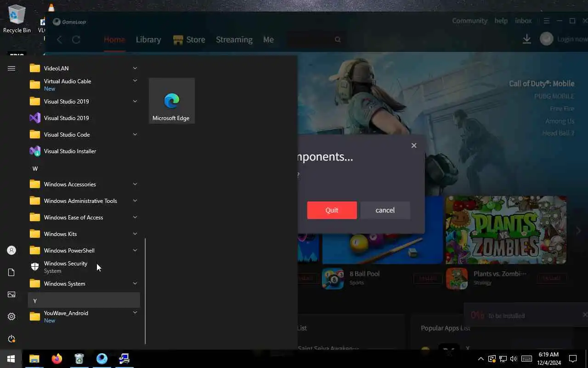Image resolution: width=588 pixels, height=368 pixels.
Task: Click the installer icon on taskbar
Action: 124,359
